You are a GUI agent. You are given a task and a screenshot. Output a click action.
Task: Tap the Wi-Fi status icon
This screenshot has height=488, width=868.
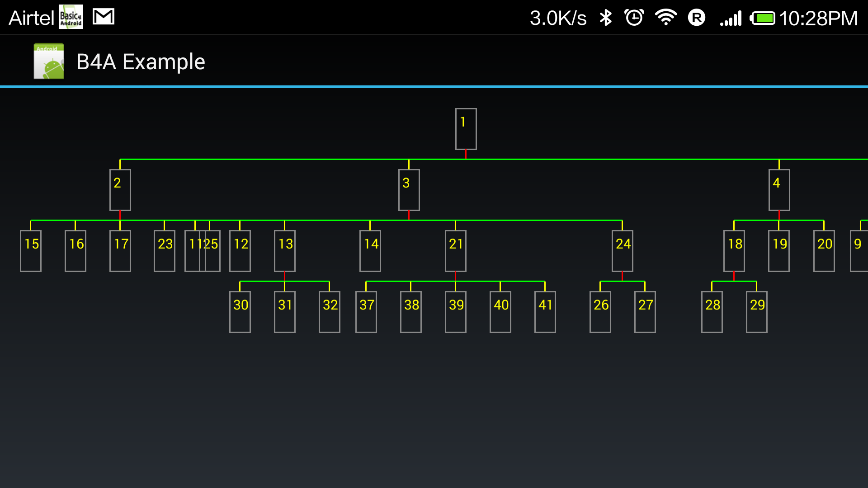click(x=665, y=18)
